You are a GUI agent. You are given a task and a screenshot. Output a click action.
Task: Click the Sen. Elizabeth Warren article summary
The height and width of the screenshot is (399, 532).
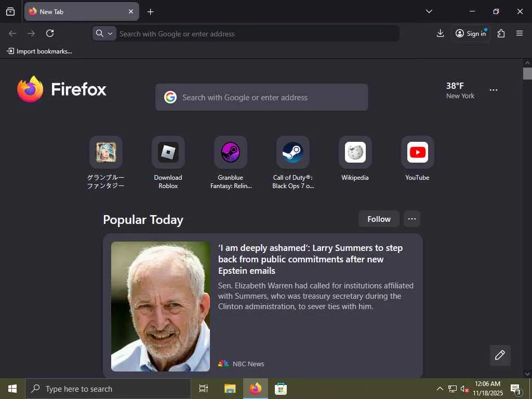[315, 296]
